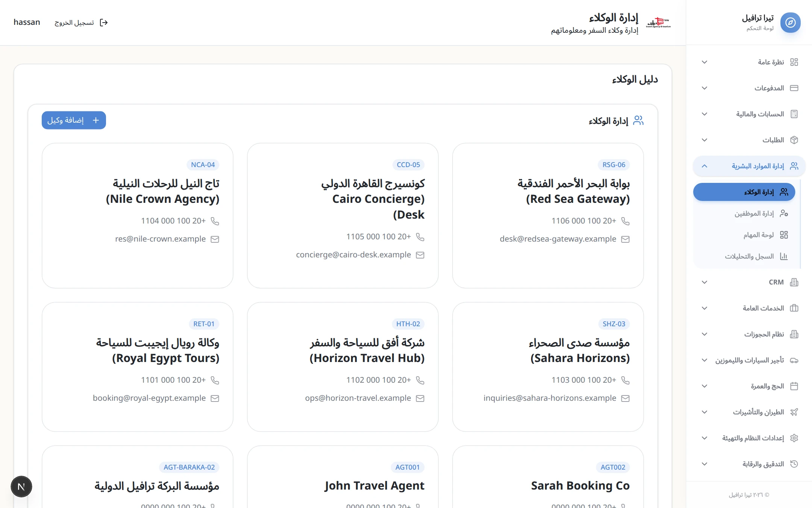Click the إضافة وكيل button
Image resolution: width=812 pixels, height=508 pixels.
coord(74,120)
